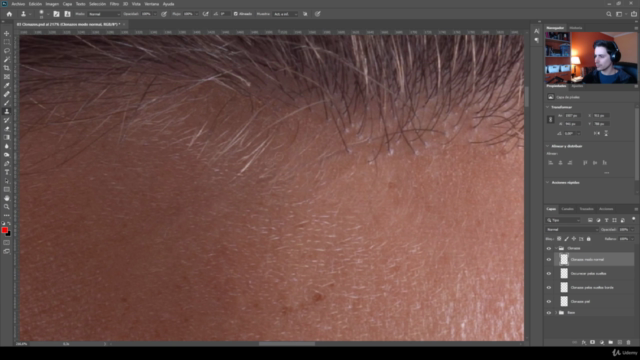Select the Eyedropper tool
This screenshot has width=640, height=360.
point(7,85)
